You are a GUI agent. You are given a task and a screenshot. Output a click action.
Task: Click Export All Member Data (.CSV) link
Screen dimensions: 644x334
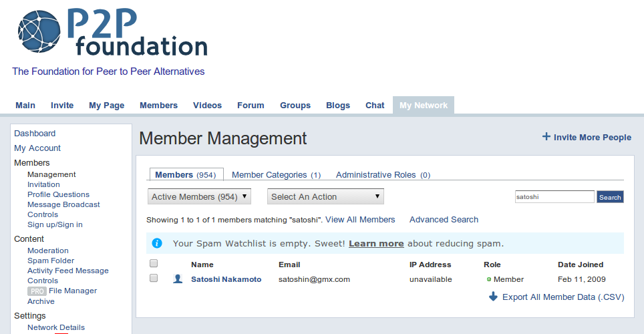563,297
